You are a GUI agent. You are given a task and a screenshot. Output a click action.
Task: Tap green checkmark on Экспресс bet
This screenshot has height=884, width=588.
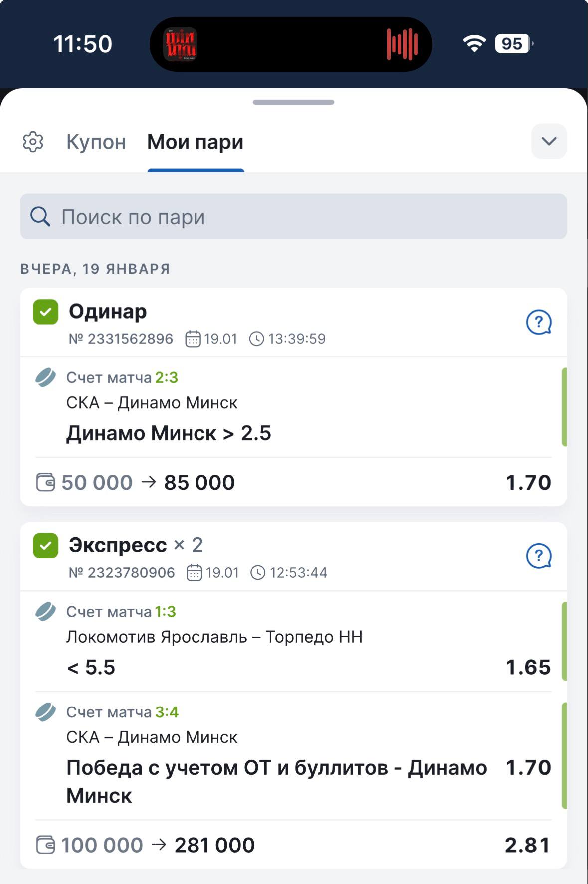point(45,546)
